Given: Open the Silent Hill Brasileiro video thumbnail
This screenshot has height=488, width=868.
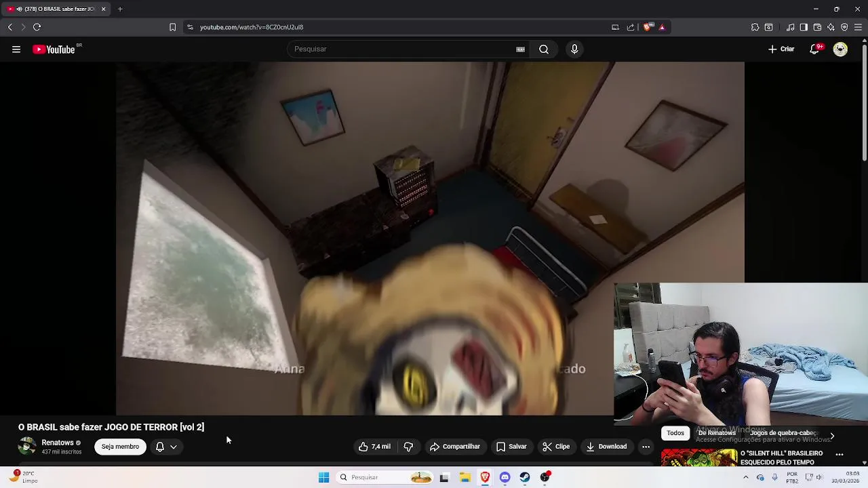Looking at the screenshot, I should pos(699,457).
